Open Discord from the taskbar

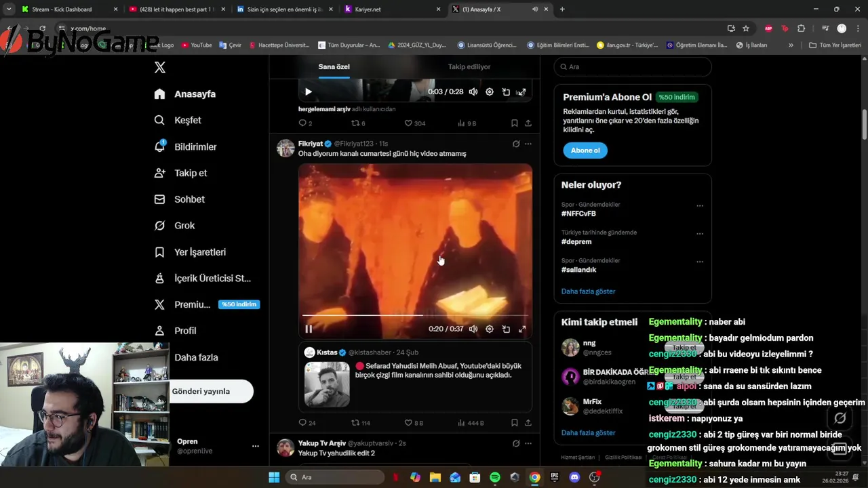575,477
